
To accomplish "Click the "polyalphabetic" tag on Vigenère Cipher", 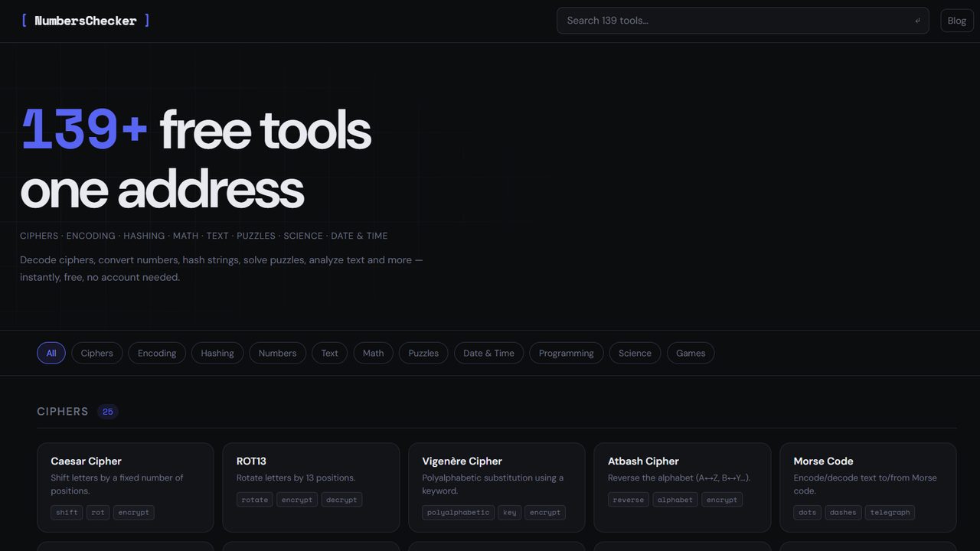I will pos(459,513).
